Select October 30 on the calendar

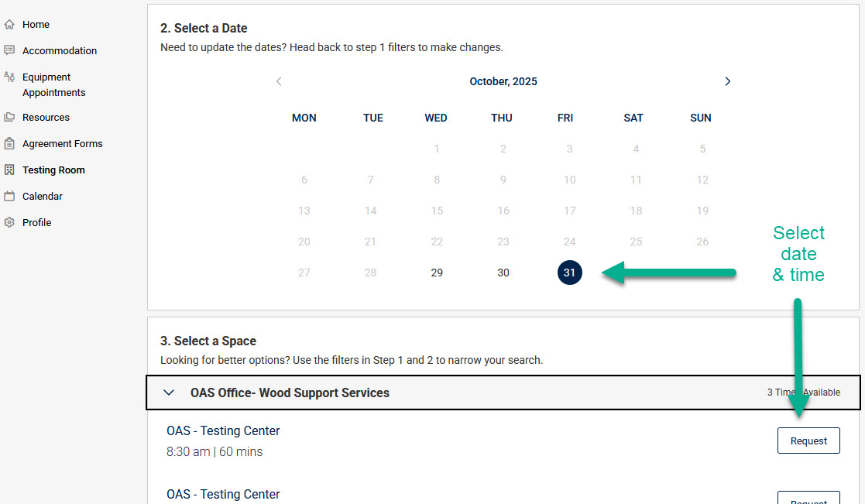click(503, 273)
